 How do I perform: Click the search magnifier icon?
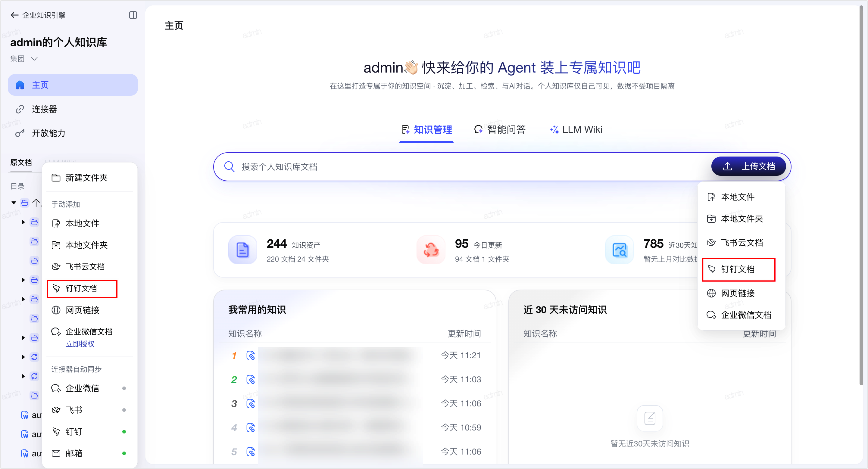tap(229, 167)
